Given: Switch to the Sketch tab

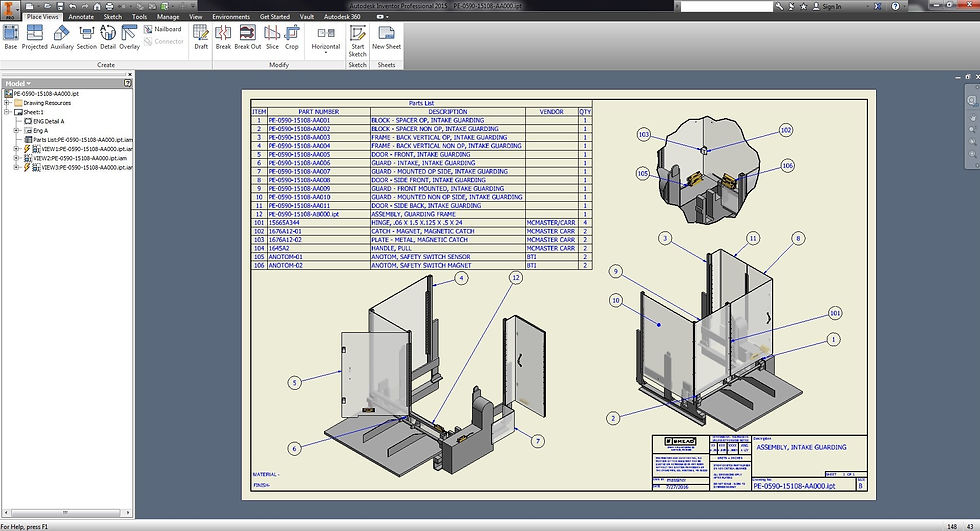Looking at the screenshot, I should click(112, 17).
